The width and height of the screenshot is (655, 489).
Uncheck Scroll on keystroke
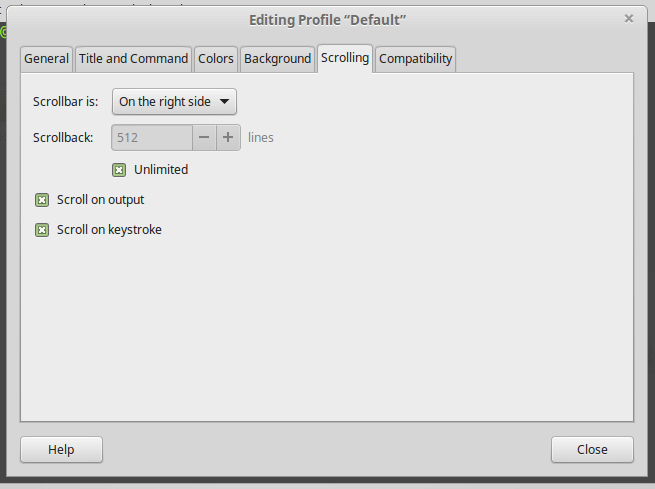pyautogui.click(x=42, y=230)
